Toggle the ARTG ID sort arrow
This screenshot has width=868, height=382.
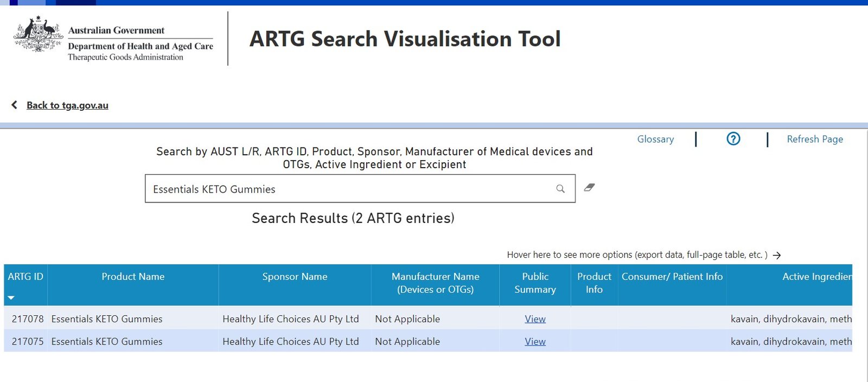tap(11, 297)
